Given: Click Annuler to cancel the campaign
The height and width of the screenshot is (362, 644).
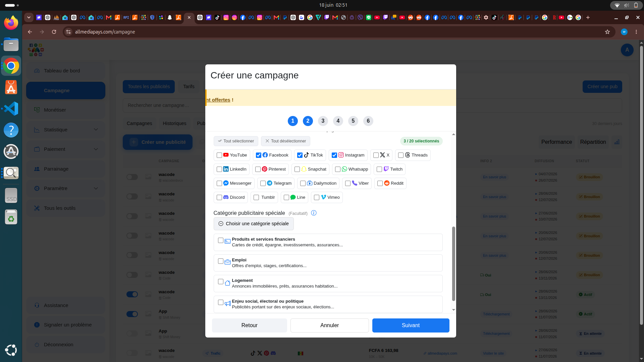Looking at the screenshot, I should coord(329,325).
